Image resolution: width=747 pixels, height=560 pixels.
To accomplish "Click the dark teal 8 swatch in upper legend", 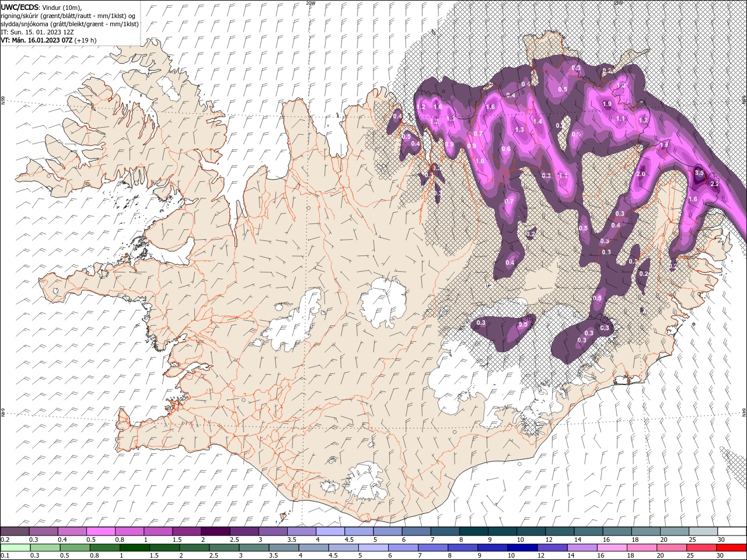I will 474,531.
